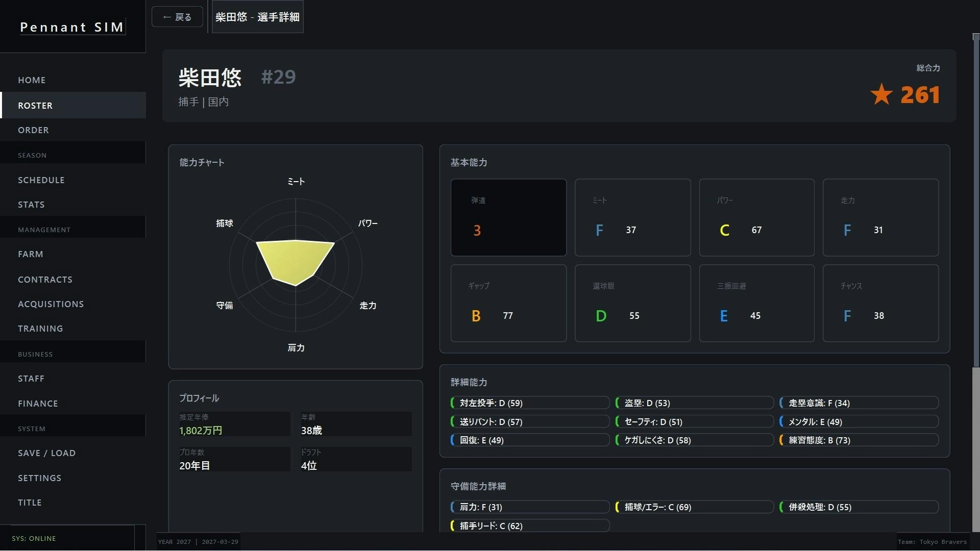This screenshot has width=980, height=551.
Task: Click the パワー C 67 stat card
Action: 756,217
